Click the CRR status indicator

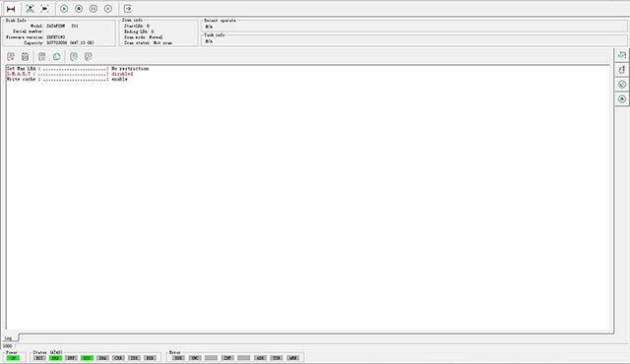click(x=118, y=357)
